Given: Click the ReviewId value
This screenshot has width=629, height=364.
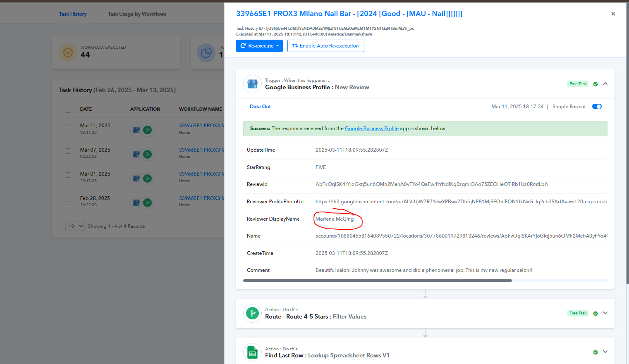Looking at the screenshot, I should [x=432, y=184].
